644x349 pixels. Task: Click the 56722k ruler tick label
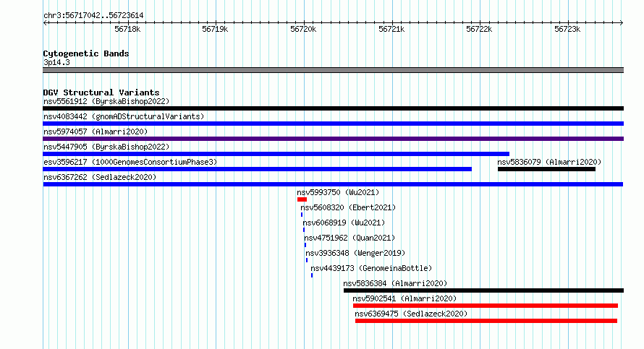[x=479, y=29]
